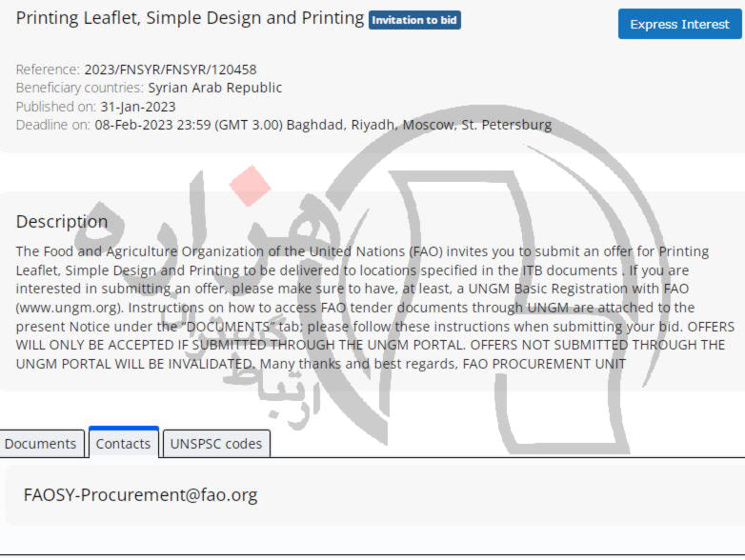Click the Express Interest button
The image size is (745, 560).
679,24
